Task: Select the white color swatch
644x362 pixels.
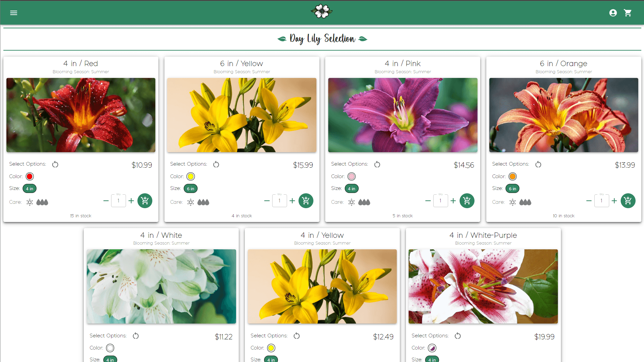Action: coord(110,348)
